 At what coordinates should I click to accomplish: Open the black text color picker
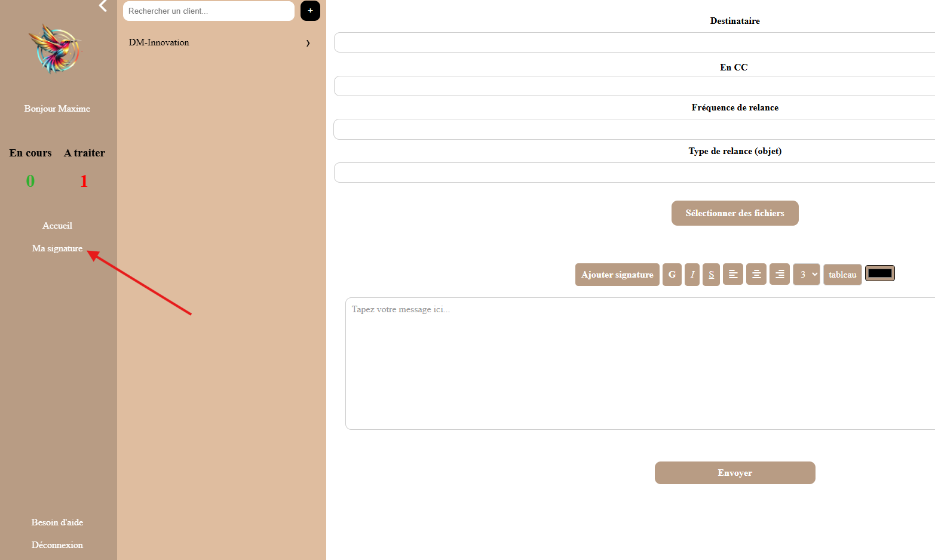pyautogui.click(x=879, y=273)
